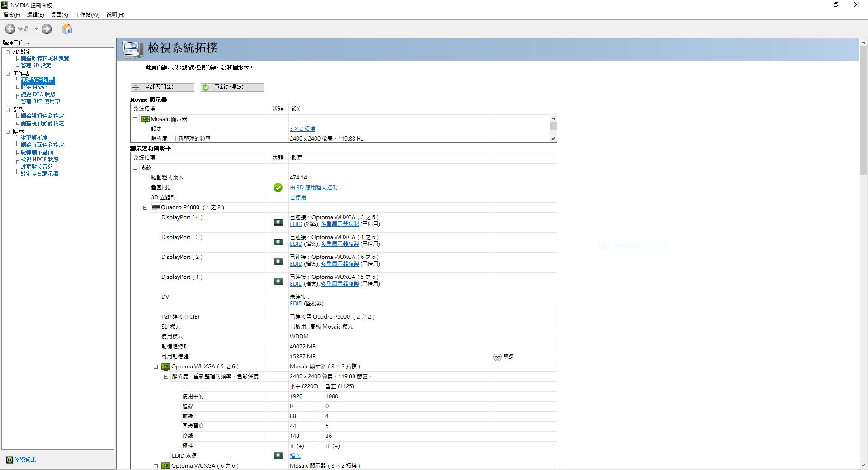Select 旋轉顯示畫面 in the task tree
Viewport: 868px width, 470px height.
(x=37, y=152)
